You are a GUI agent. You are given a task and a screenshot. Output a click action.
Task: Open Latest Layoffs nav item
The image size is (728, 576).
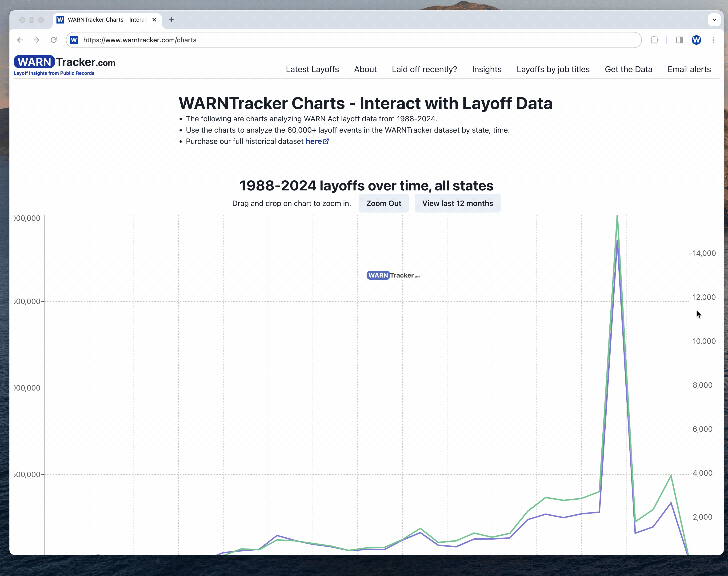(x=312, y=69)
